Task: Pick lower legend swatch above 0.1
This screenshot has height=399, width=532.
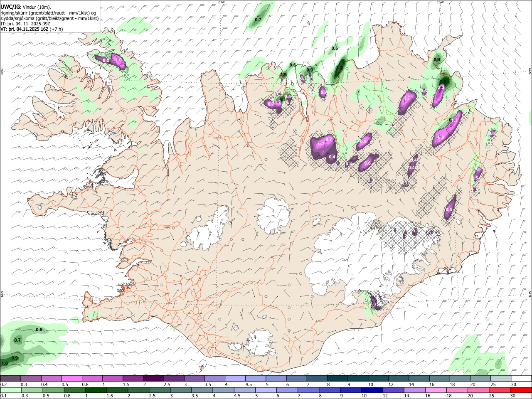Action: [10, 390]
